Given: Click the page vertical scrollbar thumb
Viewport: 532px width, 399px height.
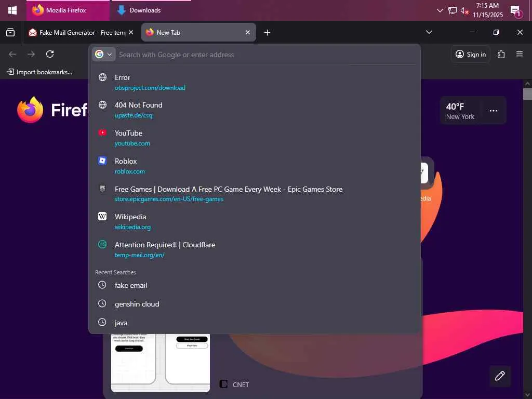Looking at the screenshot, I should click(x=527, y=94).
